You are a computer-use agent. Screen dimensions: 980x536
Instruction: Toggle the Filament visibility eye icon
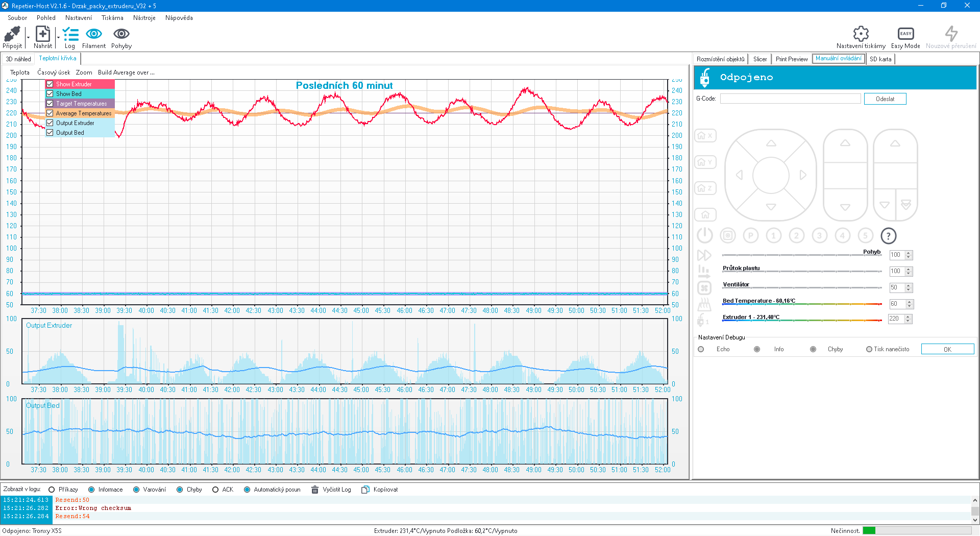click(94, 34)
